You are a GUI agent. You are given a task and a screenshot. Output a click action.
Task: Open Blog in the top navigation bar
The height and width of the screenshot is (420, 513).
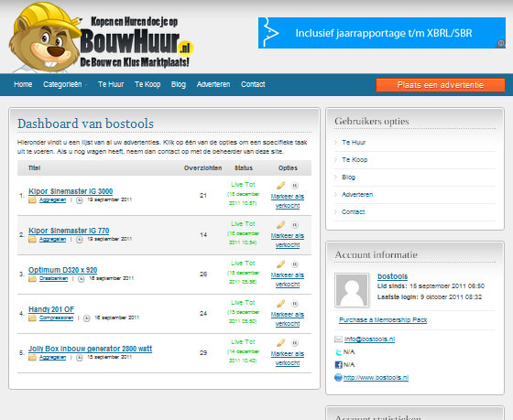(179, 84)
